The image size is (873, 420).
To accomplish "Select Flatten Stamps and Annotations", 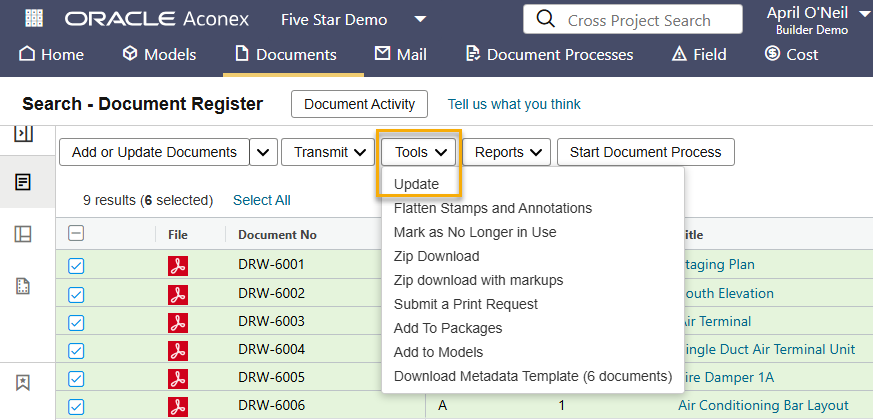I will click(x=493, y=208).
